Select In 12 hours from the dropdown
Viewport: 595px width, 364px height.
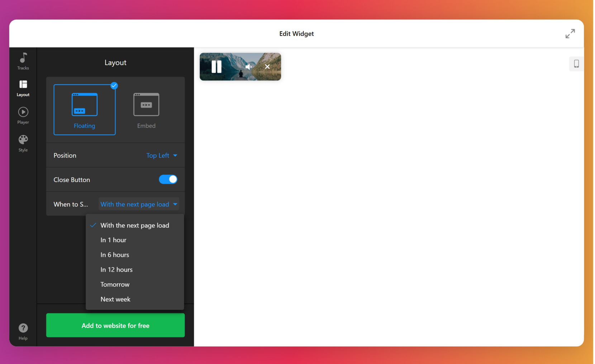click(x=116, y=269)
